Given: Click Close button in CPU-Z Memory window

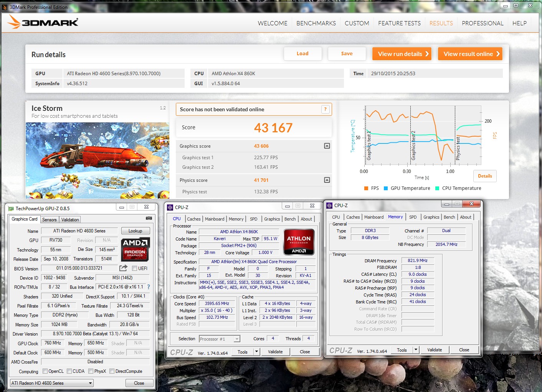Looking at the screenshot, I should (x=464, y=350).
